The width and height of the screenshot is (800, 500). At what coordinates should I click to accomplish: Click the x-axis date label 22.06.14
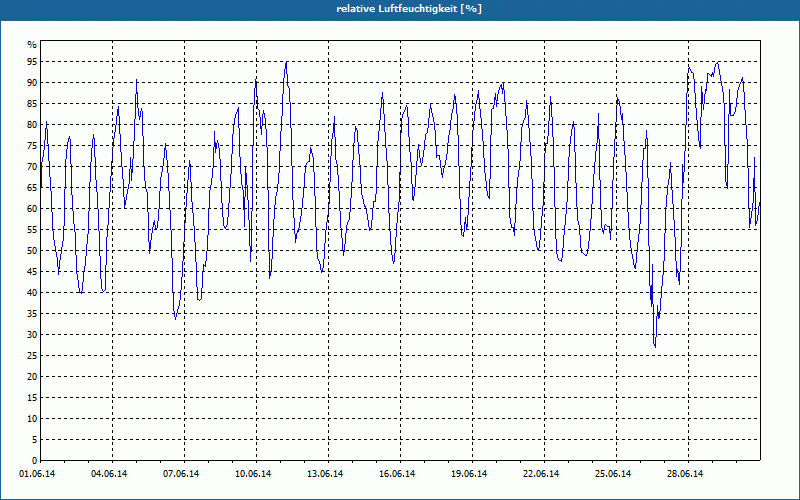[541, 474]
